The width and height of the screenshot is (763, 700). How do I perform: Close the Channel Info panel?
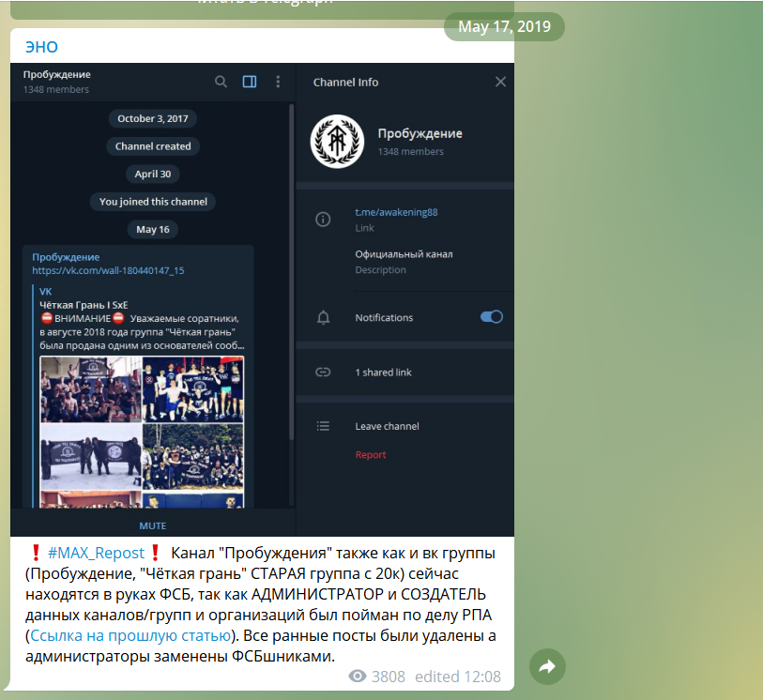(500, 82)
